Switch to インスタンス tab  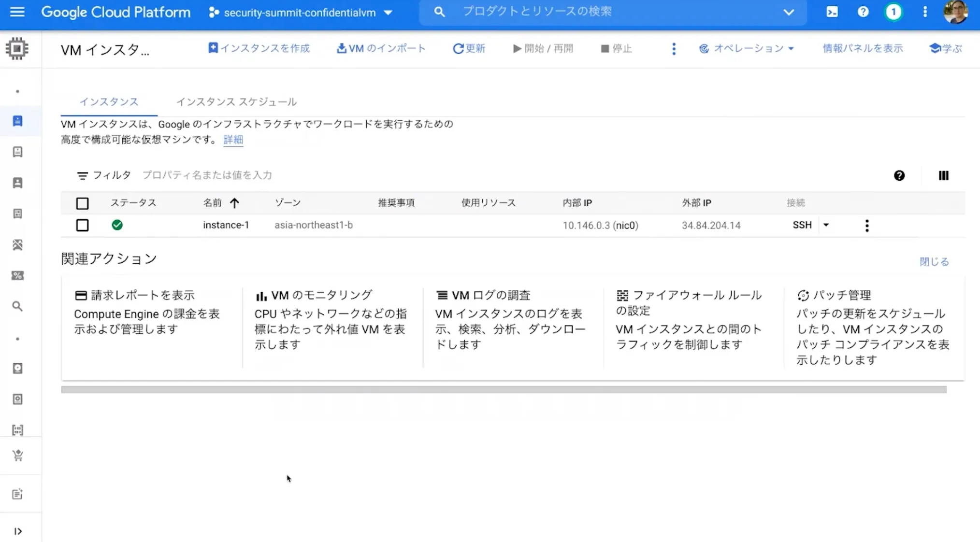coord(109,102)
